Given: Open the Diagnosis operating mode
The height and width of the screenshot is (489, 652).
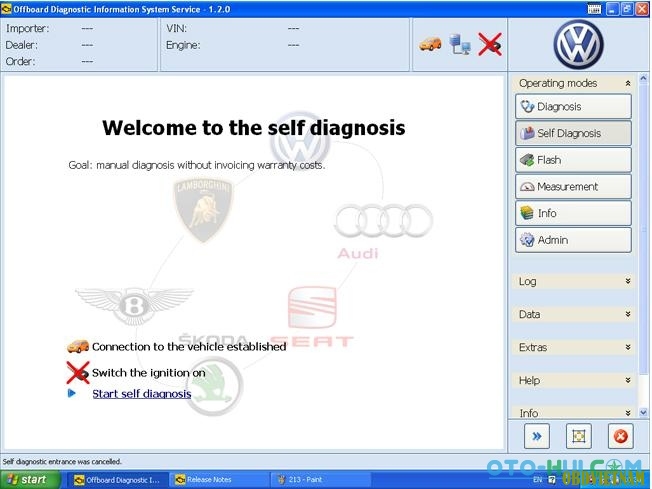Looking at the screenshot, I should (573, 106).
